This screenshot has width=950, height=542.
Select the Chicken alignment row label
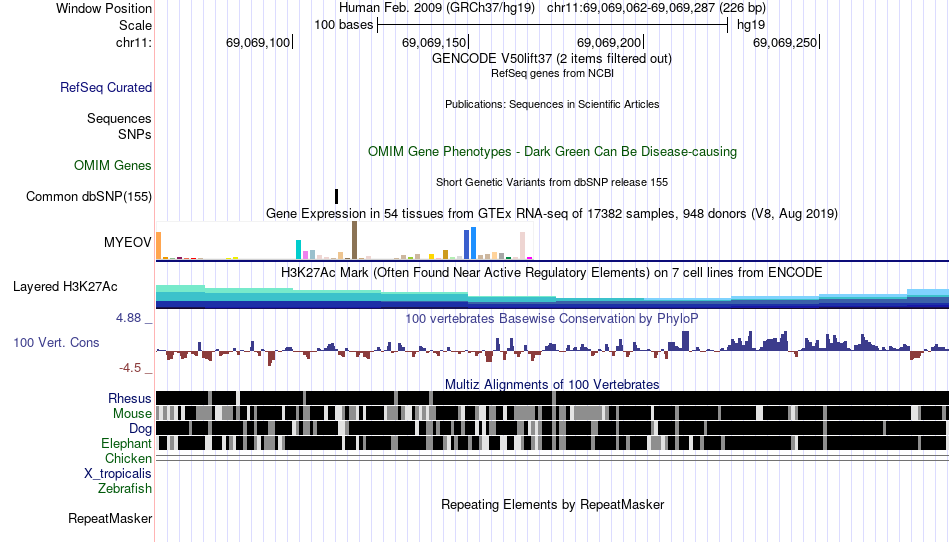[x=128, y=458]
